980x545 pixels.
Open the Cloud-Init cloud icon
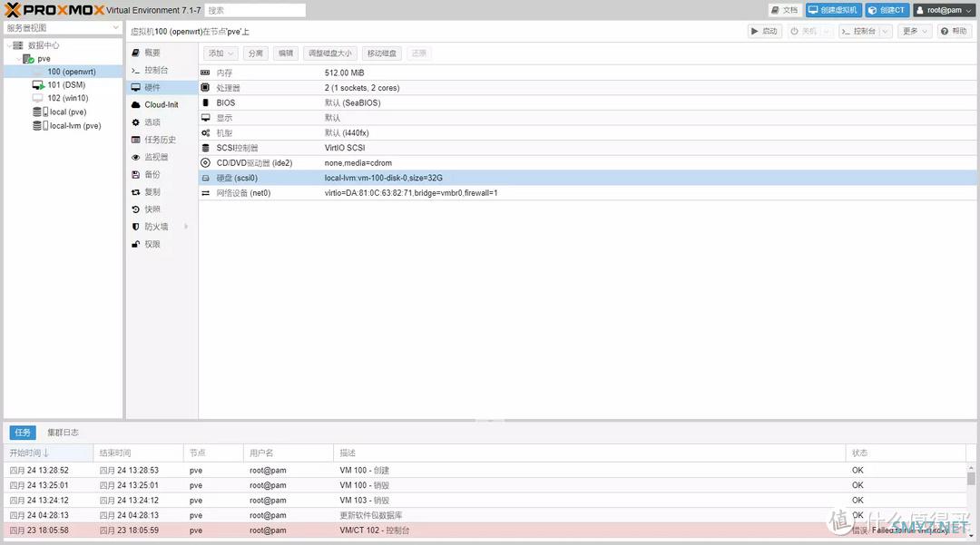[x=135, y=105]
